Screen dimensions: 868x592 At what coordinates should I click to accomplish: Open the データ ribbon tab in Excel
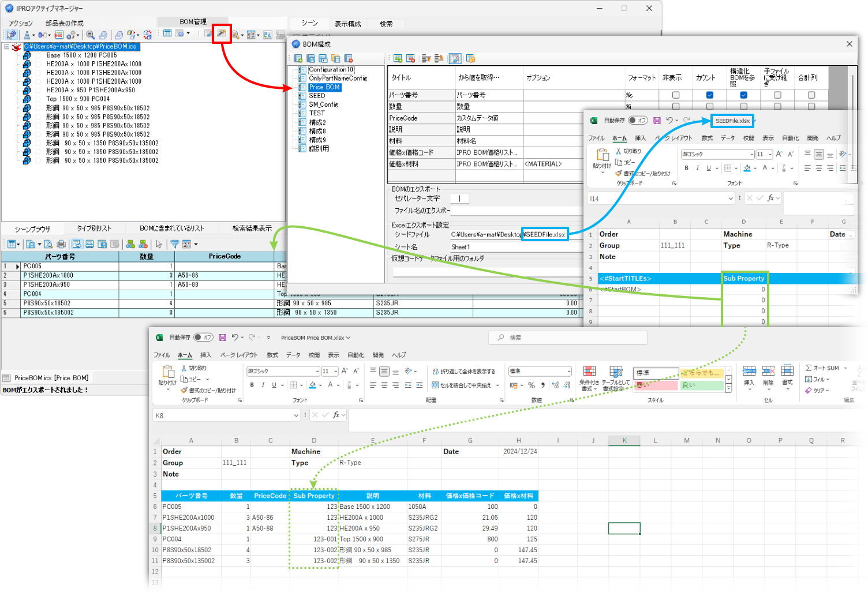pos(293,355)
